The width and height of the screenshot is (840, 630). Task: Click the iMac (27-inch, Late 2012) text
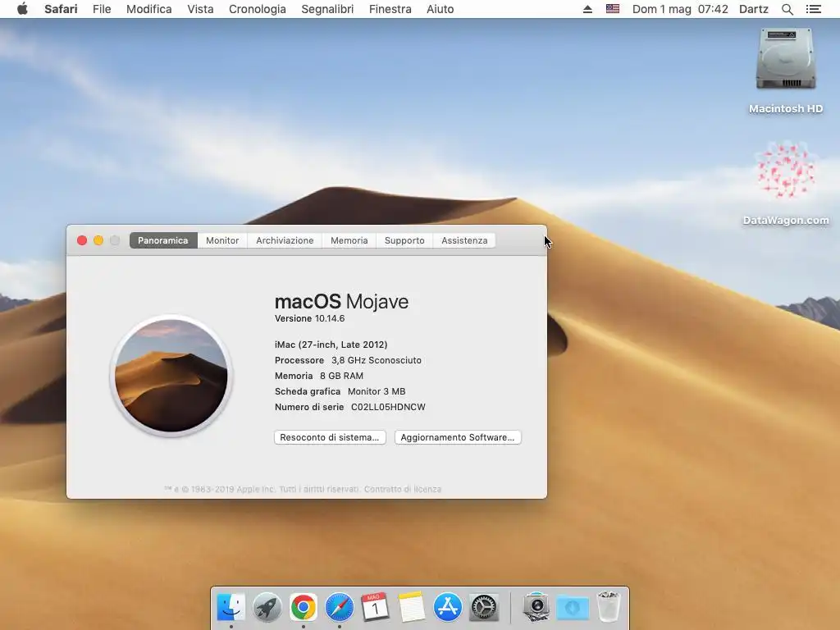coord(331,345)
